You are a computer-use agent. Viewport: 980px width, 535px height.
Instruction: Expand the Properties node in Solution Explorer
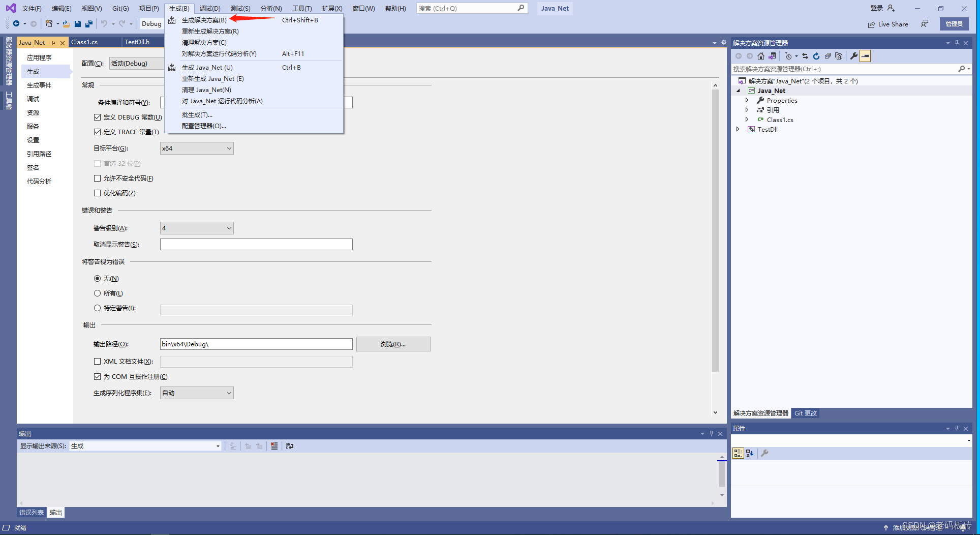pos(747,100)
